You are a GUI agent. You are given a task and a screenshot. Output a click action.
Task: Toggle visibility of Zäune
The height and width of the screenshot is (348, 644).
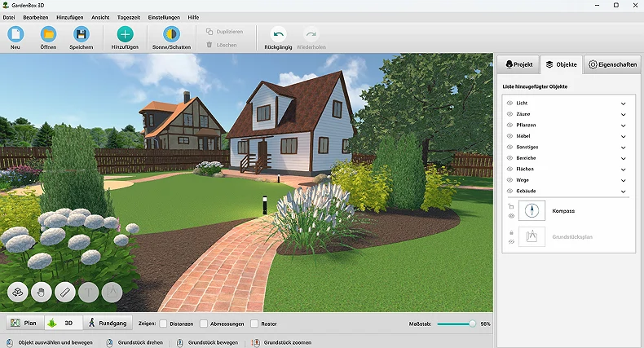pos(509,114)
